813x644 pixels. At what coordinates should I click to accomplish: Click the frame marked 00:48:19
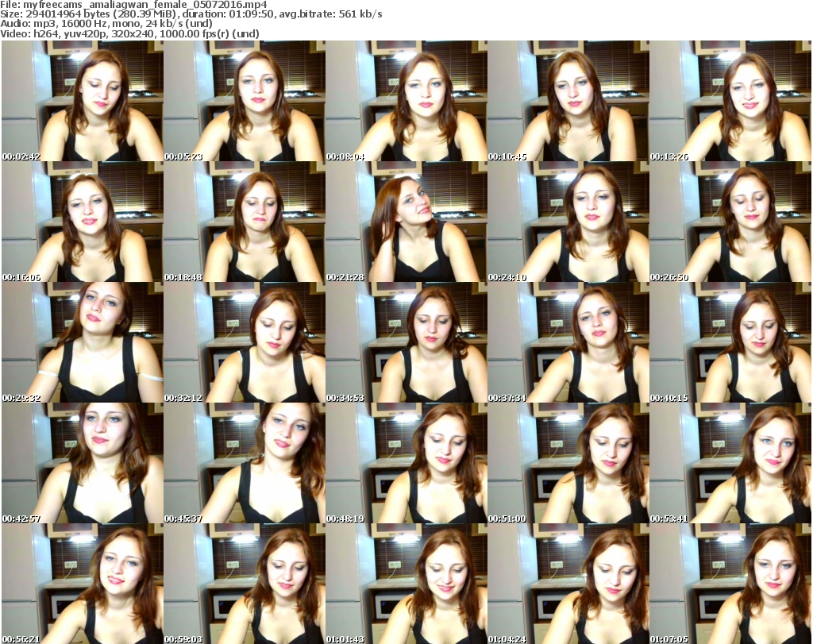click(406, 463)
